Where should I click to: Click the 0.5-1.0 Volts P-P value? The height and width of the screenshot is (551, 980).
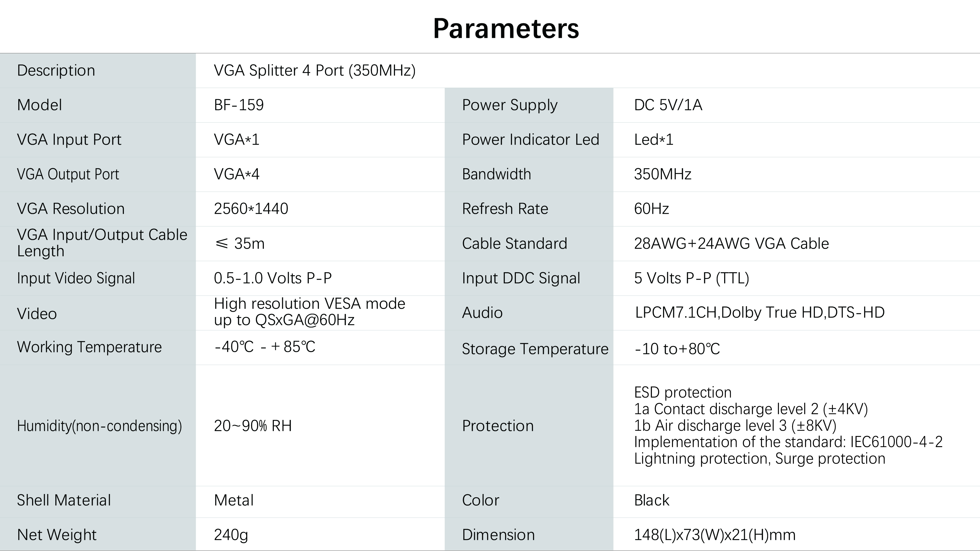point(272,278)
